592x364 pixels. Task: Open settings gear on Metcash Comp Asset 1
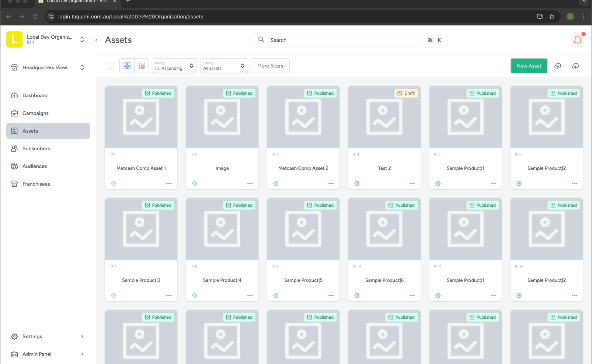(114, 183)
